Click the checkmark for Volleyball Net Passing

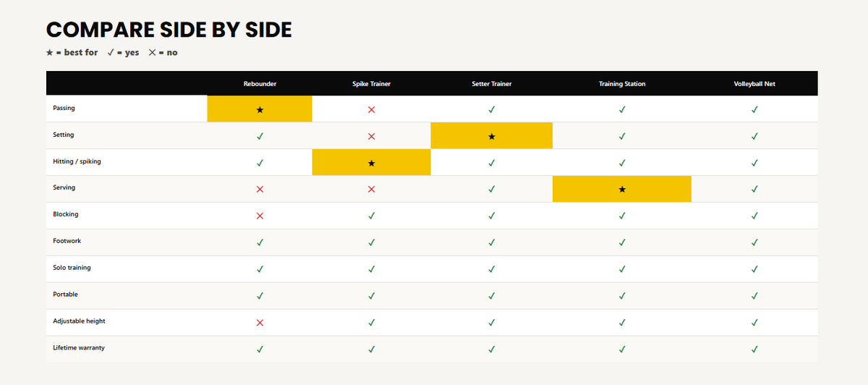pyautogui.click(x=754, y=109)
